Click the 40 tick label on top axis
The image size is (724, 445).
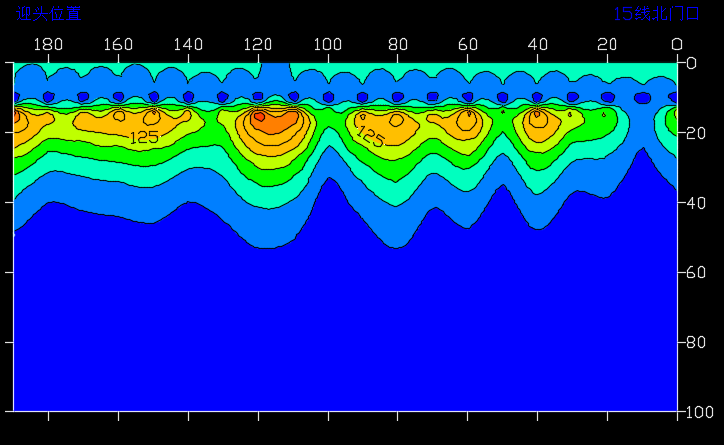537,44
